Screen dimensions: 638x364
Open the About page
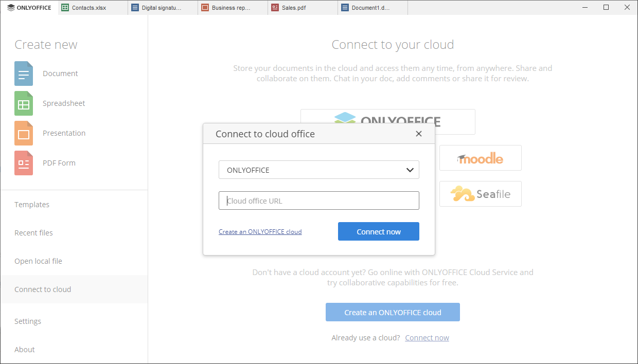click(x=74, y=350)
